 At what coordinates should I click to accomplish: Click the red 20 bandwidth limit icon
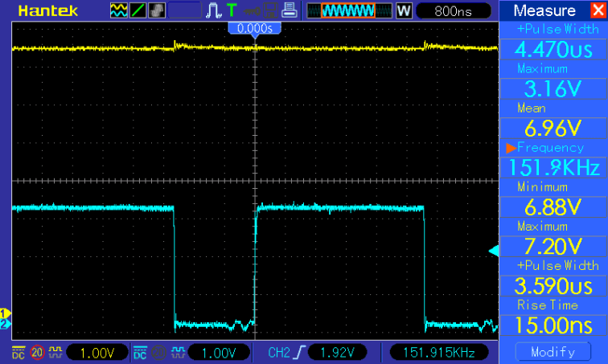click(x=37, y=352)
